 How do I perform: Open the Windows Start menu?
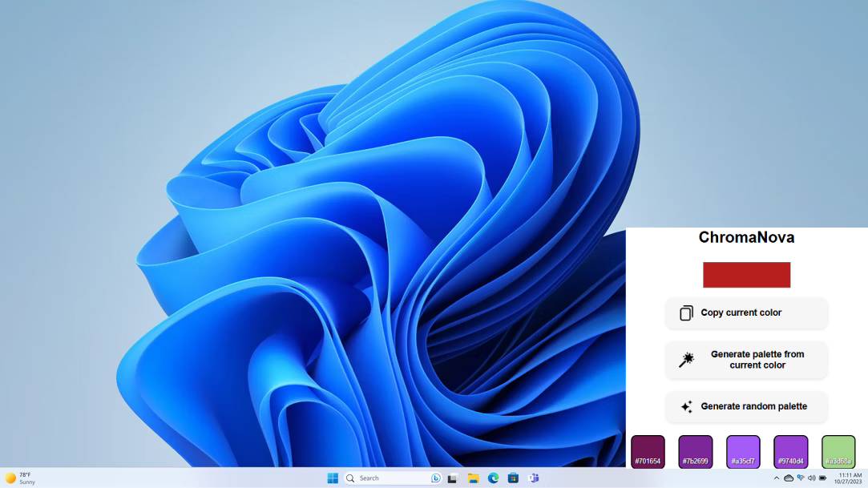(x=333, y=478)
